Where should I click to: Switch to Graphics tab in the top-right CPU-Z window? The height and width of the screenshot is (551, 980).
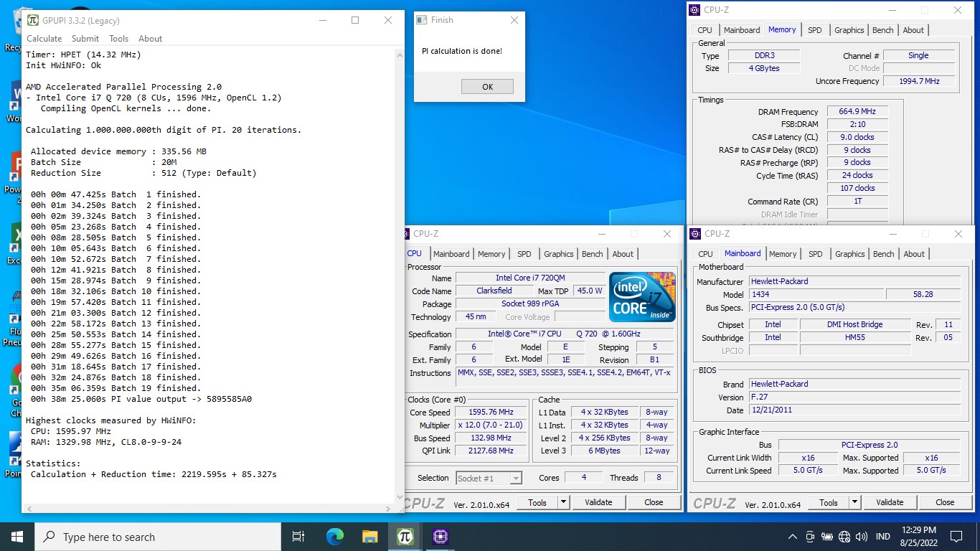849,30
